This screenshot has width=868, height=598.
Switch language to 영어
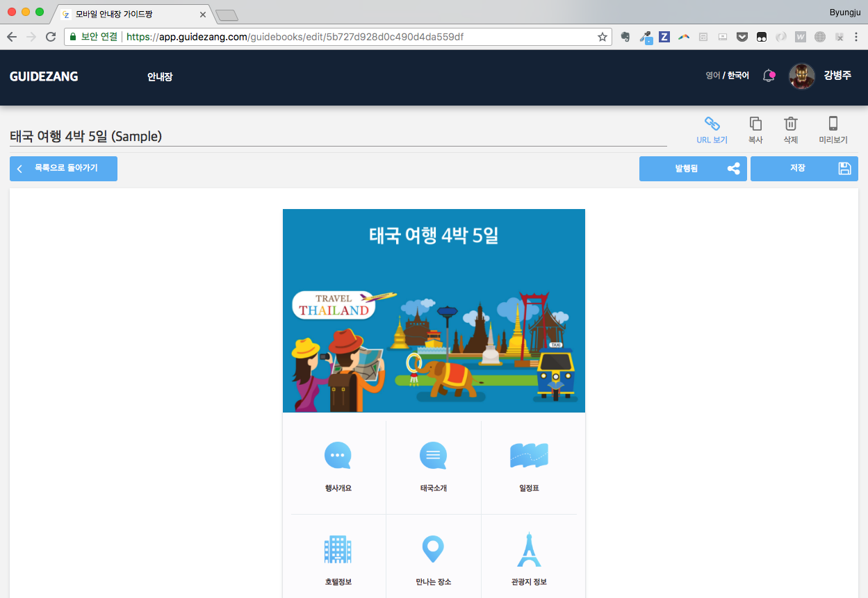(713, 76)
